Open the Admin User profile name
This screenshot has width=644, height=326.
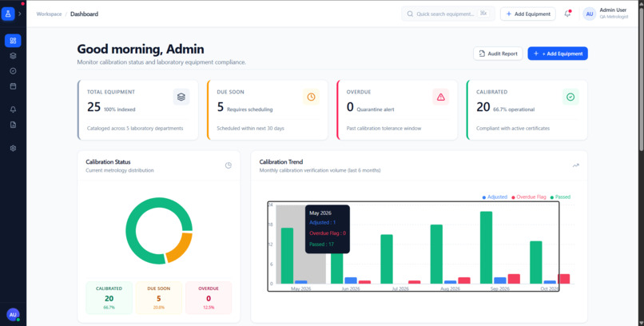613,10
